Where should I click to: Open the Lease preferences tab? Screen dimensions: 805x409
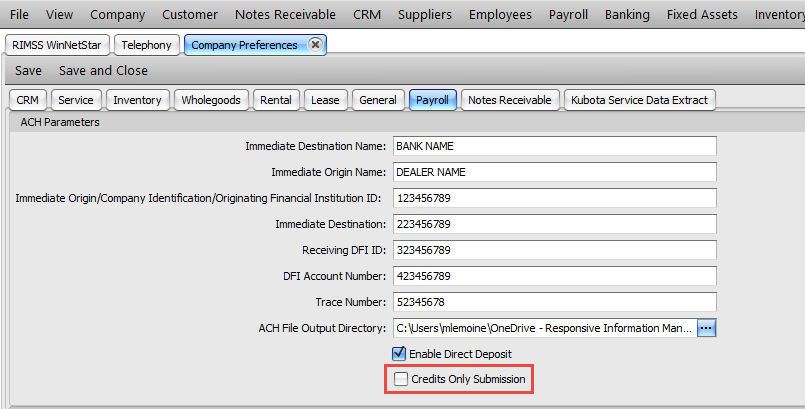[x=325, y=100]
